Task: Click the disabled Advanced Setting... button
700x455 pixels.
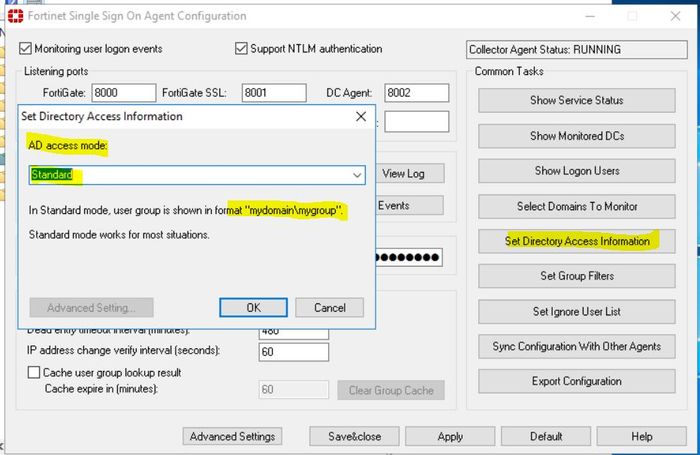Action: point(92,308)
